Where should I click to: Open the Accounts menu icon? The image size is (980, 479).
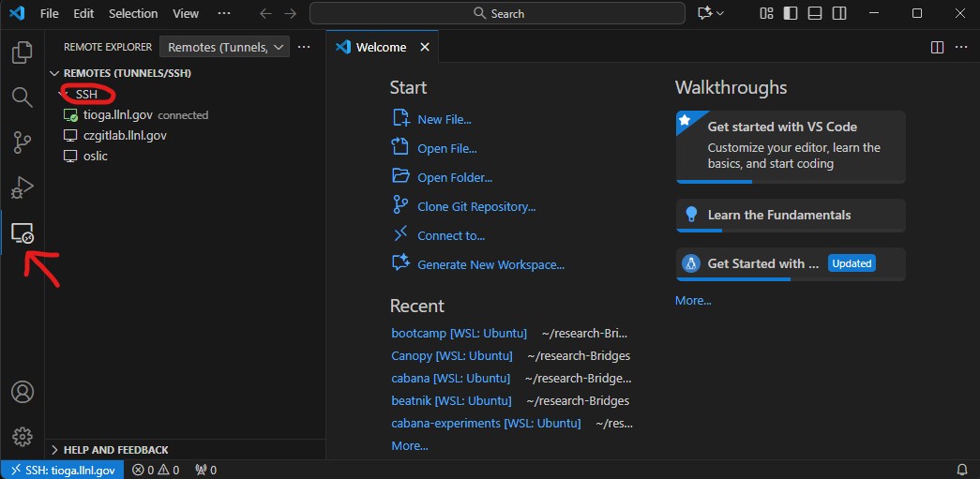click(x=23, y=392)
